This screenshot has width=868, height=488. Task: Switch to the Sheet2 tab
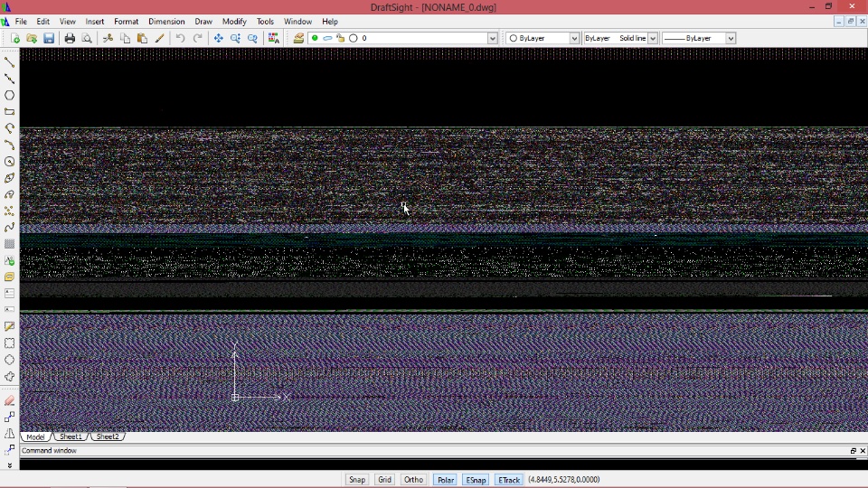(108, 436)
